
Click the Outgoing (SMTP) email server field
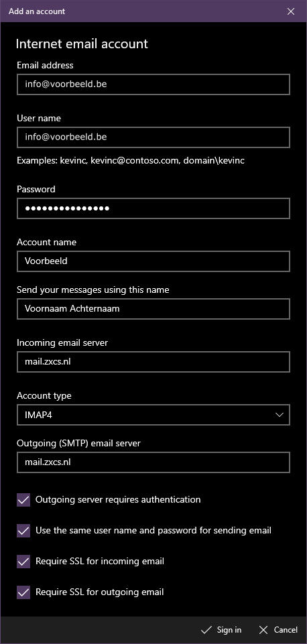click(x=153, y=462)
